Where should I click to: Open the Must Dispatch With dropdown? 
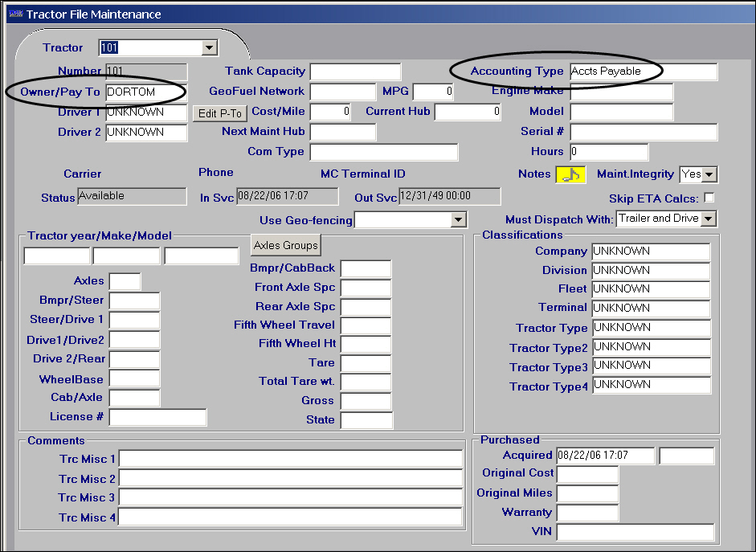pos(709,219)
